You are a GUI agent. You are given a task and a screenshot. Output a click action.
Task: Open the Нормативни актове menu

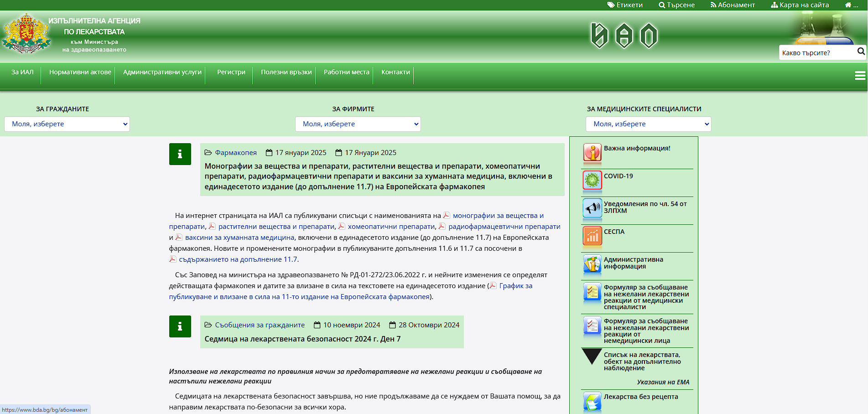pos(80,72)
